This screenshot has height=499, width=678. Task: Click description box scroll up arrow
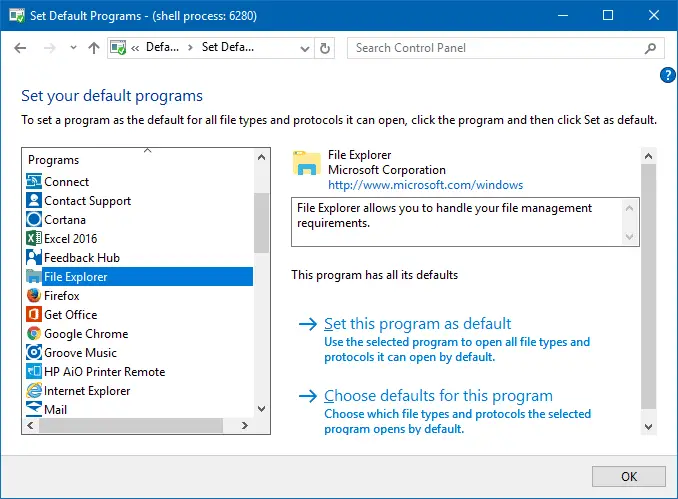click(x=630, y=208)
